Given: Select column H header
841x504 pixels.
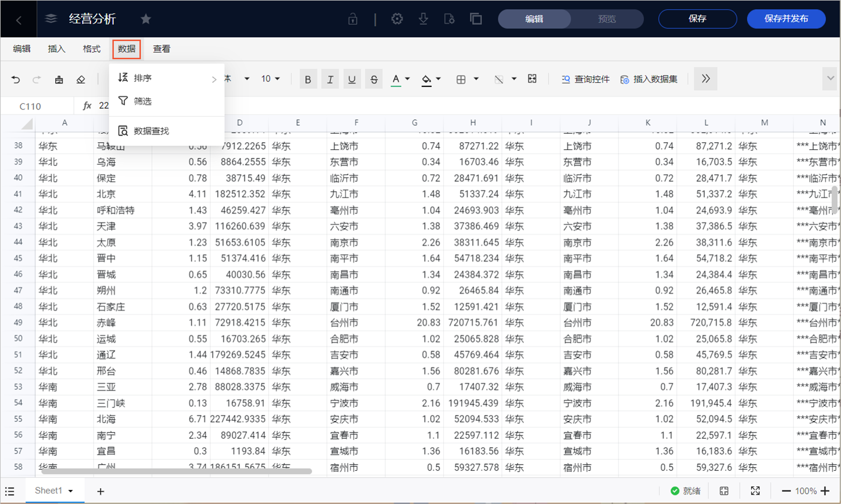Looking at the screenshot, I should pos(473,123).
